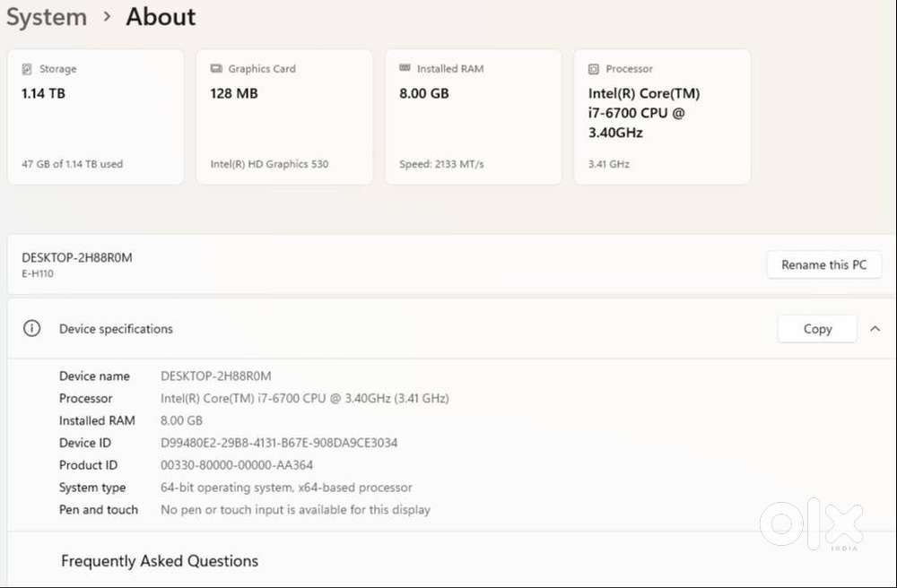Open the Processor i7-6700 card
This screenshot has height=588, width=897.
(662, 117)
